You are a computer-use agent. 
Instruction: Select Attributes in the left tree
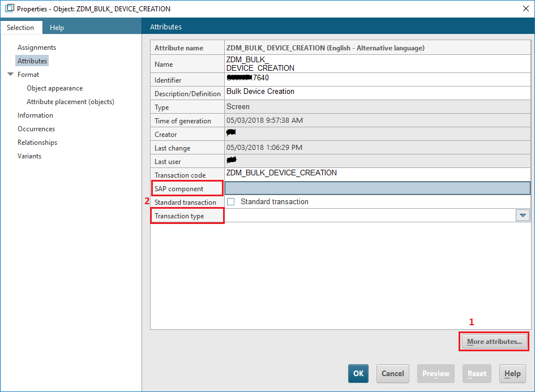pos(32,61)
